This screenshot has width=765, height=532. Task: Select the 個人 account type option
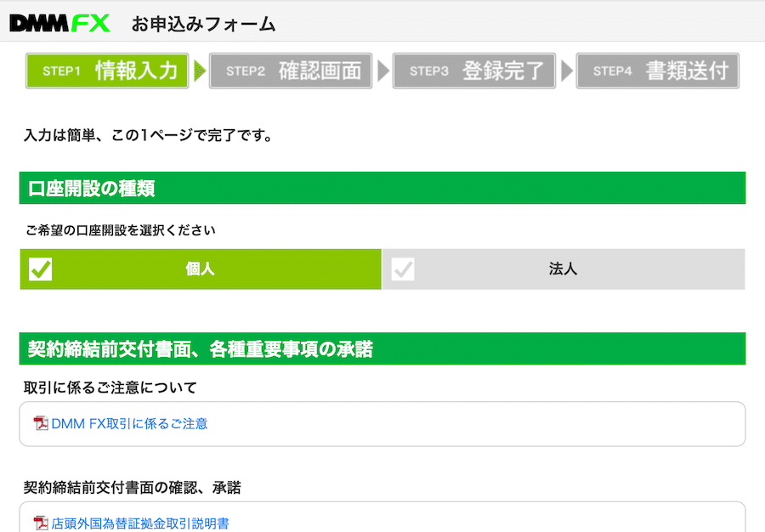(201, 269)
